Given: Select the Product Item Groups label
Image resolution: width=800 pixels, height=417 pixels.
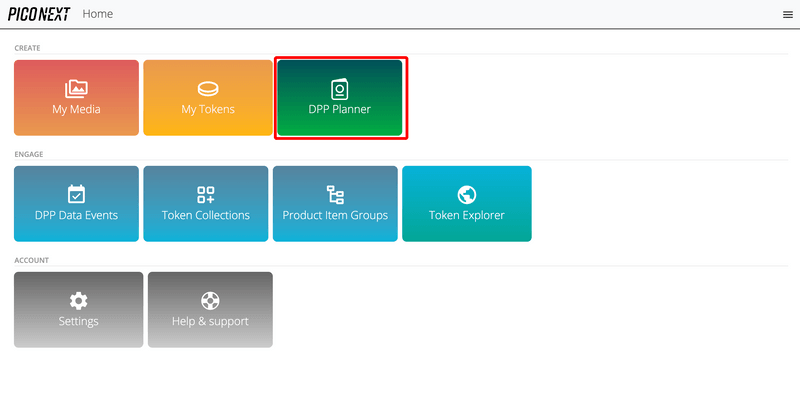Looking at the screenshot, I should tap(335, 215).
